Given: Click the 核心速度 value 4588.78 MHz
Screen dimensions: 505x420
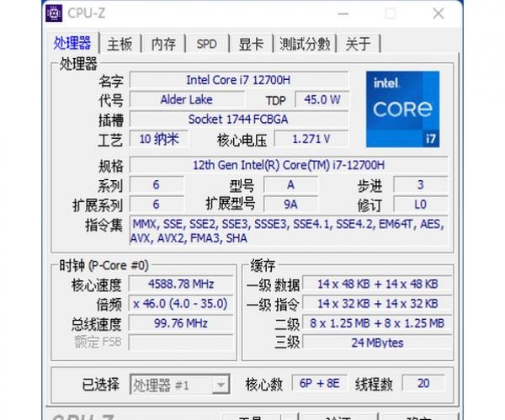Looking at the screenshot, I should (x=181, y=284).
